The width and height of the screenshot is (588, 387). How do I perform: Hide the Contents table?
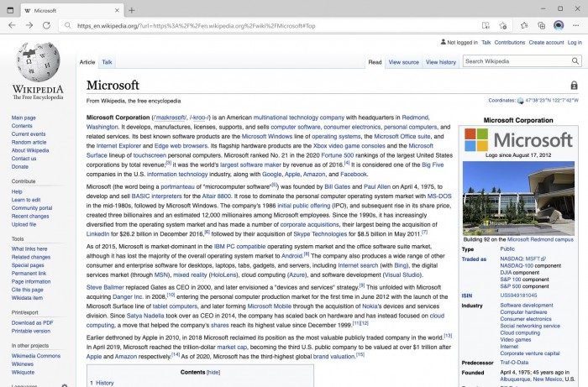(213, 372)
